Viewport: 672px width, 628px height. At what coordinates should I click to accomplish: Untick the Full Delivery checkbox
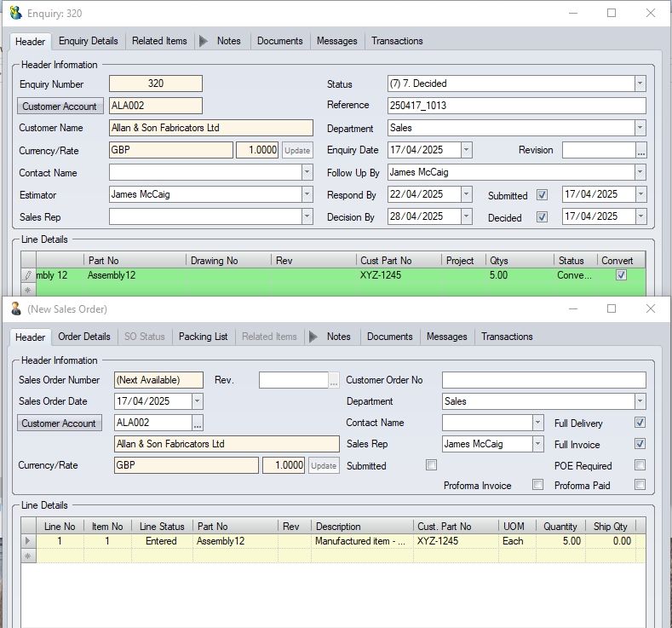pos(640,423)
